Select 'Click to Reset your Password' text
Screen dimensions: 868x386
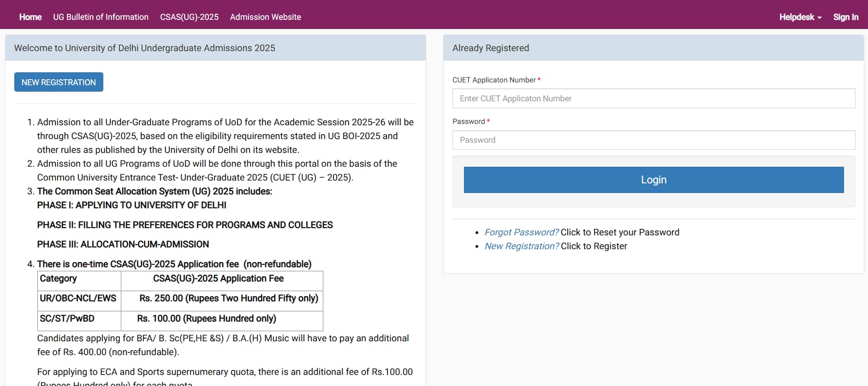point(620,232)
